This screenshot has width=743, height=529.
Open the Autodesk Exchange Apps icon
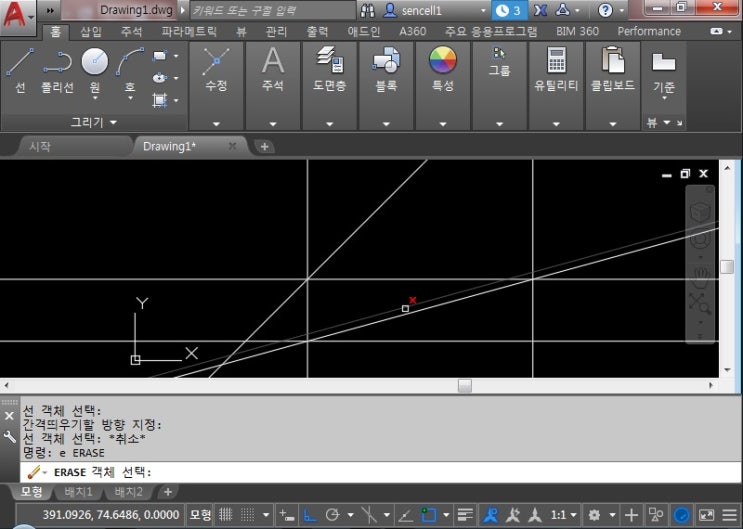[x=540, y=10]
